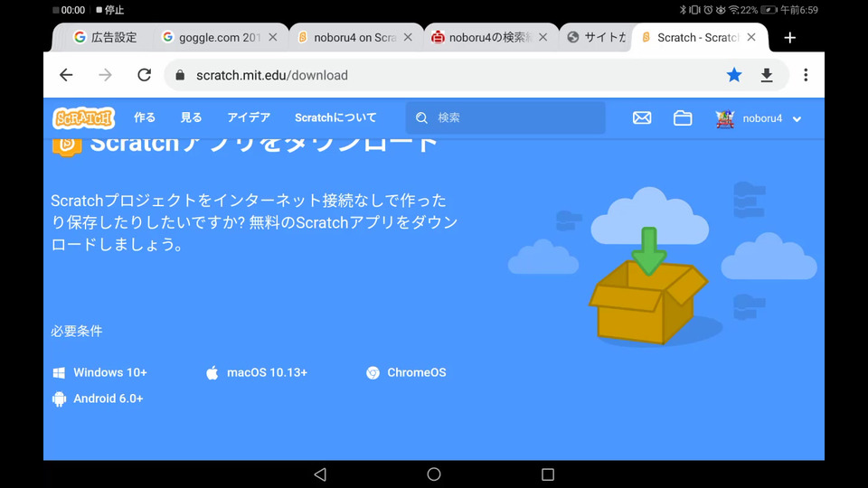Open the Scratchについて menu item
868x488 pixels.
pyautogui.click(x=335, y=117)
